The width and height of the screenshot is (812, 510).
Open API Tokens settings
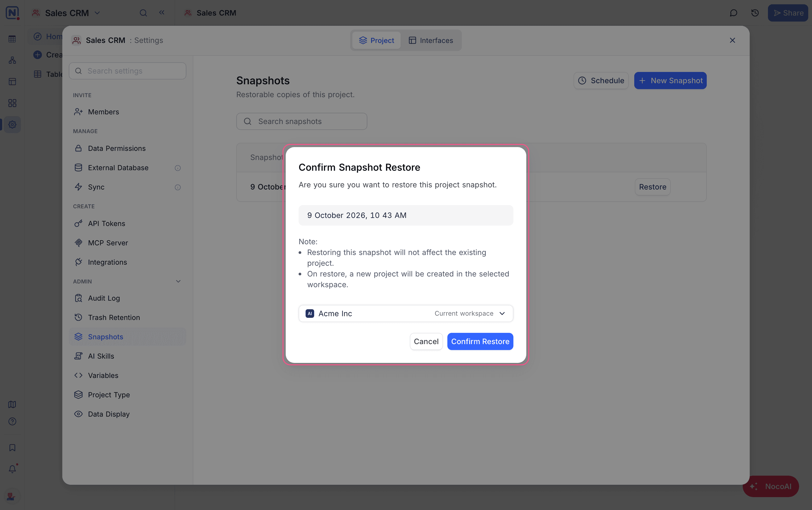[128, 223]
